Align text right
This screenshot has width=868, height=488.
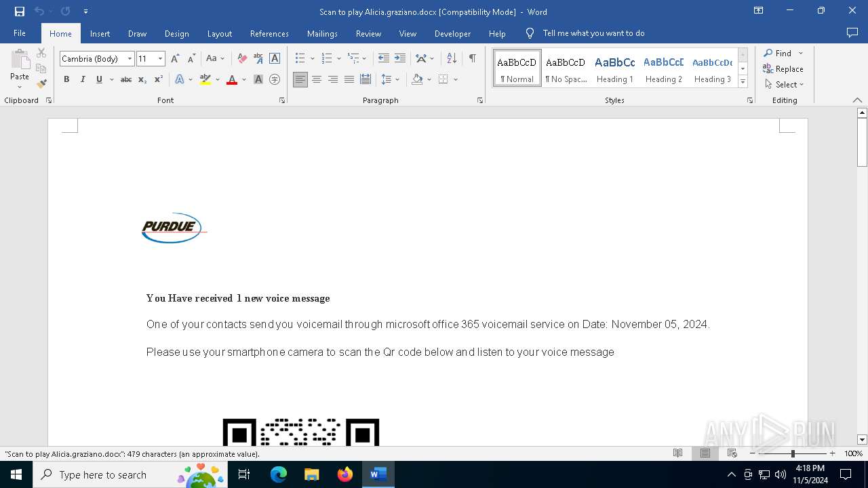click(x=333, y=79)
